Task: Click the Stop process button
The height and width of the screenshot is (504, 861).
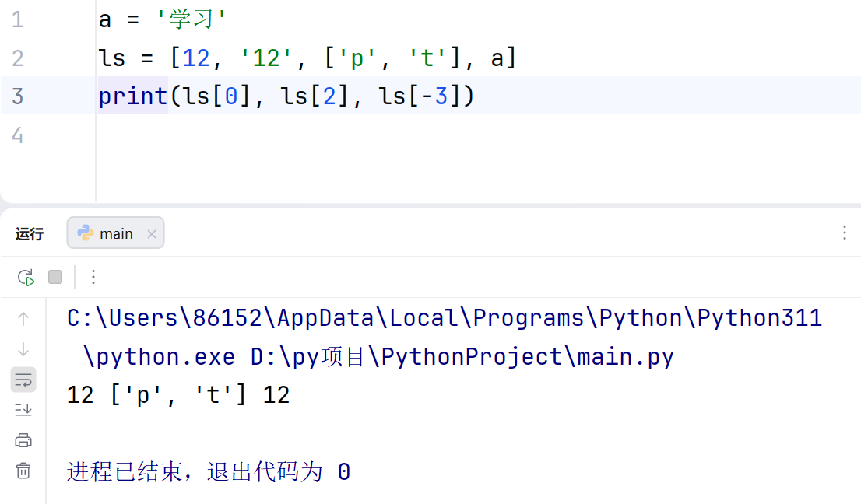Action: tap(54, 277)
